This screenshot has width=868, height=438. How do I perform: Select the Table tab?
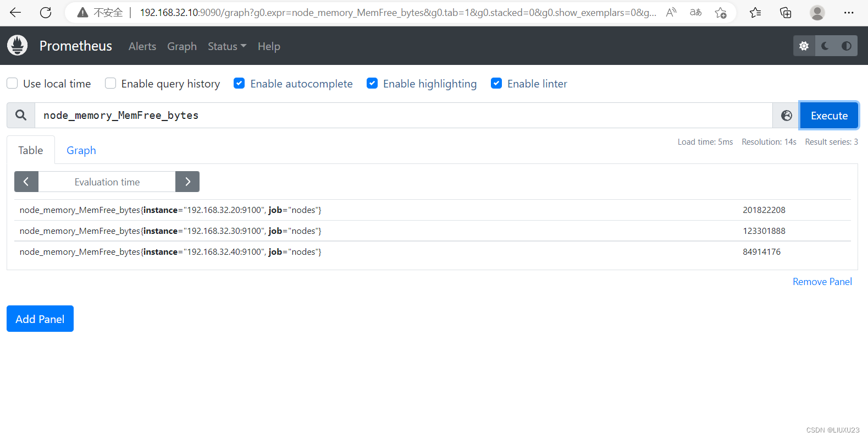pyautogui.click(x=31, y=150)
